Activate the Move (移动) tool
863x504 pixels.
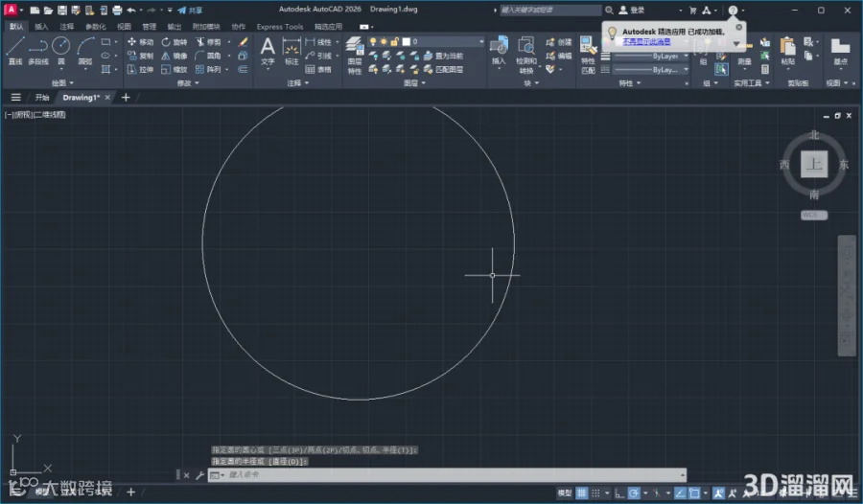(140, 42)
